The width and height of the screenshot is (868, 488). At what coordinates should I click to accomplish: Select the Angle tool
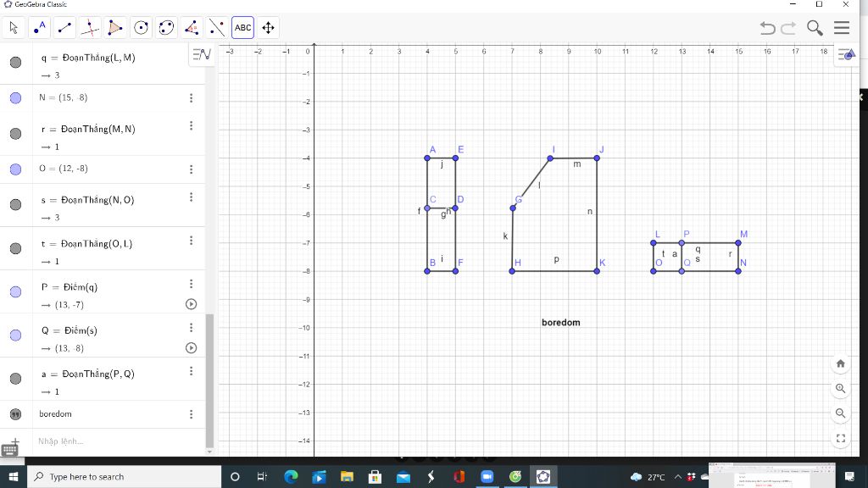[x=192, y=28]
